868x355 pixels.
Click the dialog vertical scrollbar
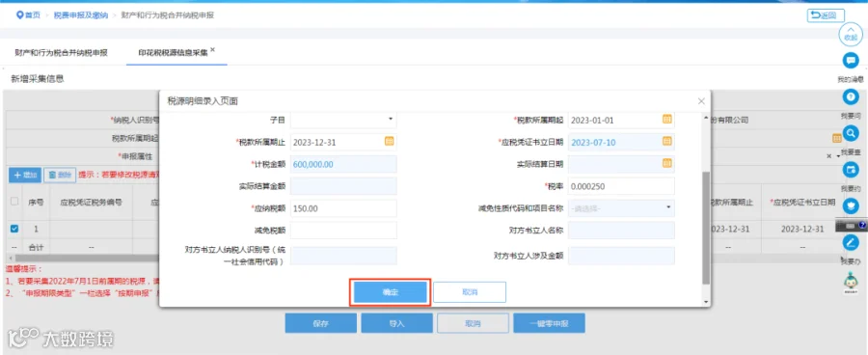tap(705, 228)
